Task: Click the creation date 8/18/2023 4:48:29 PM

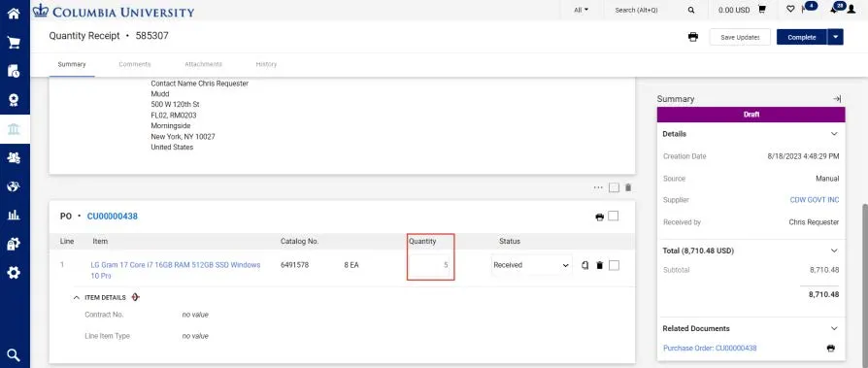Action: tap(803, 156)
